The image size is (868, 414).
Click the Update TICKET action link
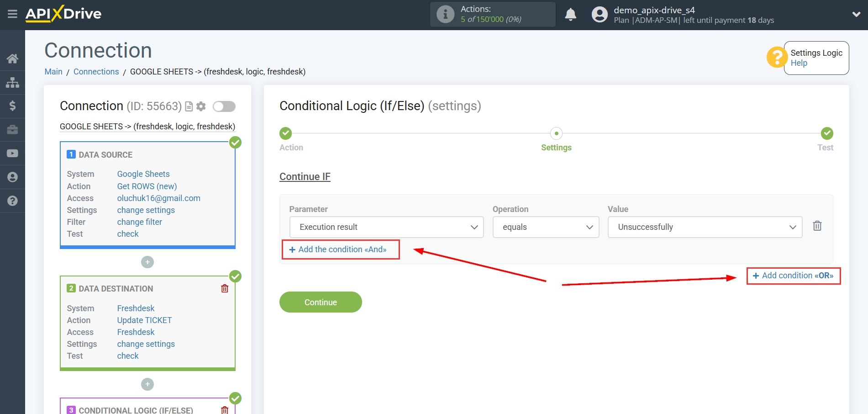pos(144,320)
